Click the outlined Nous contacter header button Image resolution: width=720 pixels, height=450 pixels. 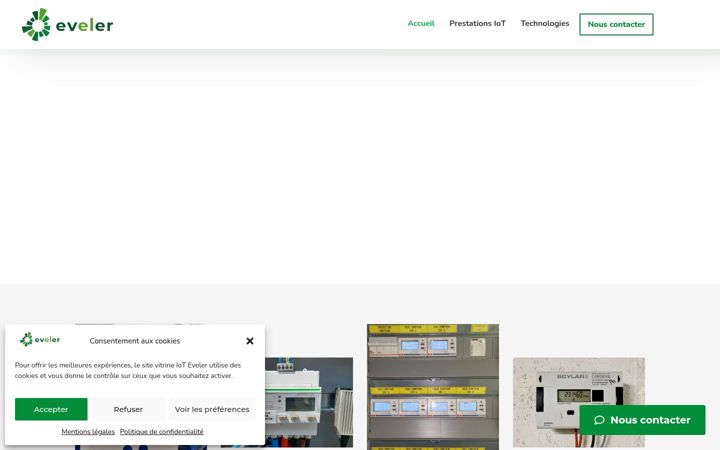tap(616, 24)
